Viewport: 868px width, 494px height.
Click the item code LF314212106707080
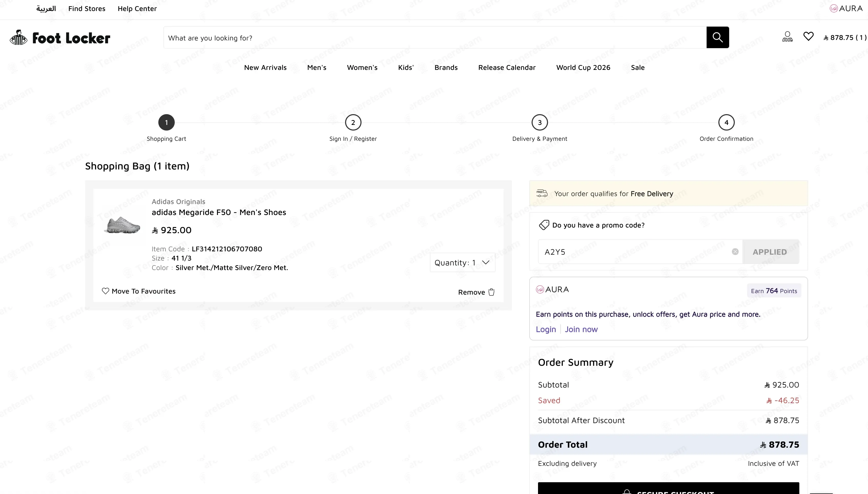coord(227,249)
